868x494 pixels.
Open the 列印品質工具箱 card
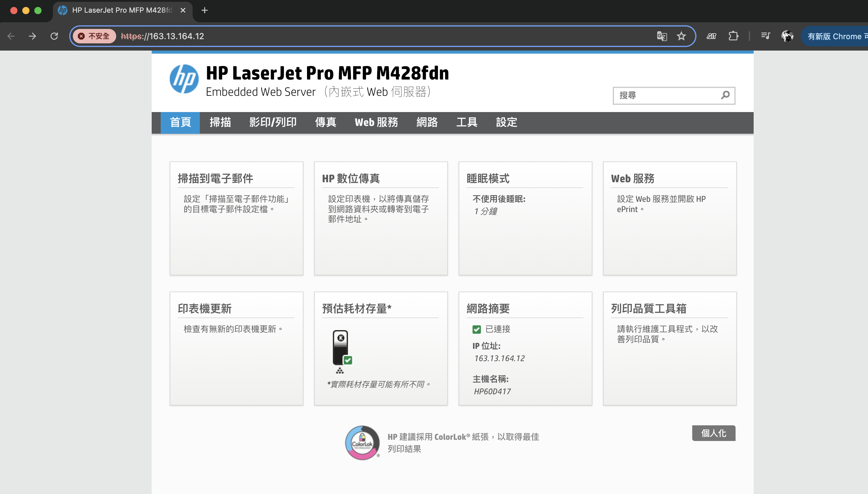point(669,349)
